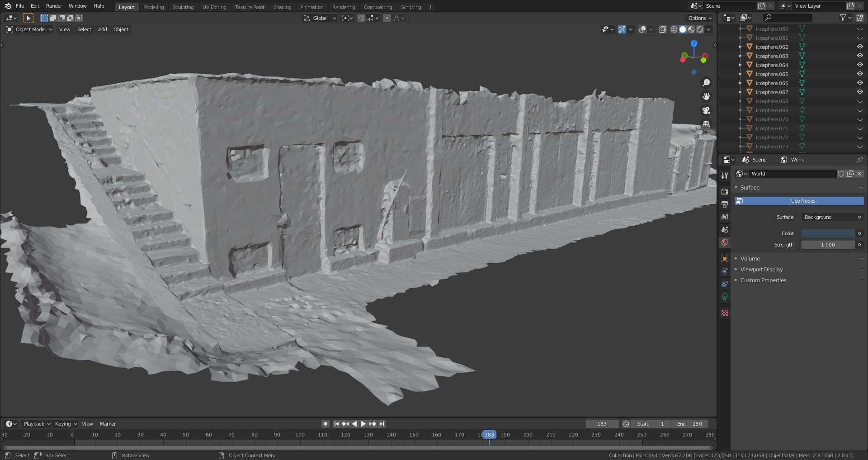Viewport: 868px width, 460px height.
Task: Toggle show gizmo button
Action: tap(622, 29)
